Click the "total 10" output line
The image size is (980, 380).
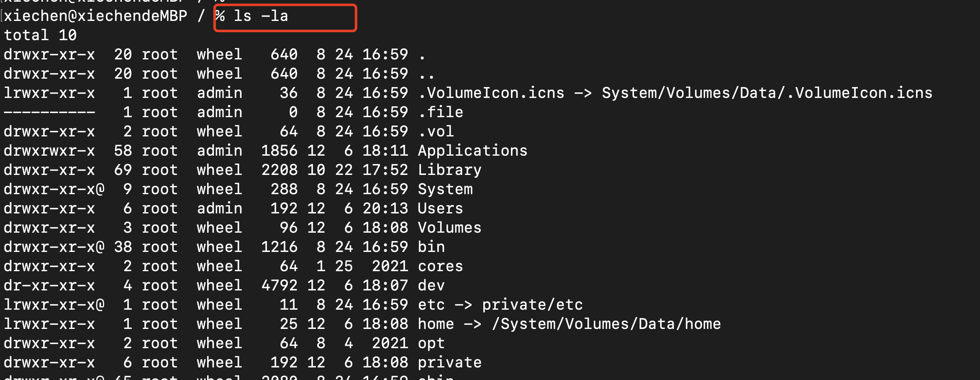coord(40,36)
